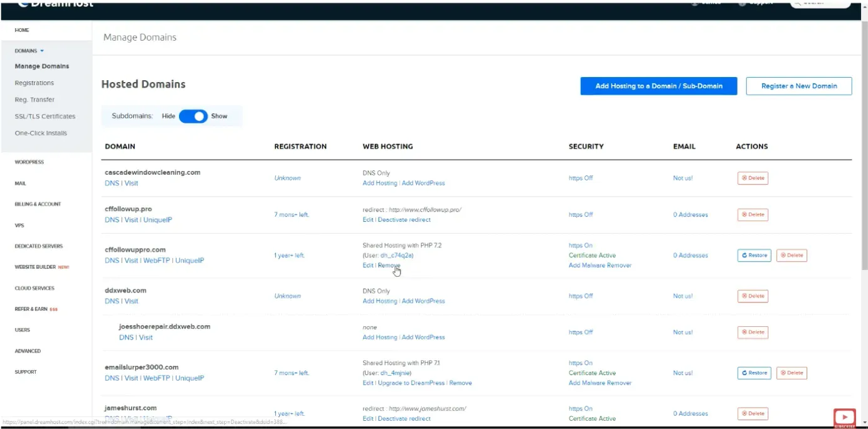Open SSL/TLS Certificates sidebar item
The image size is (868, 429).
click(45, 116)
